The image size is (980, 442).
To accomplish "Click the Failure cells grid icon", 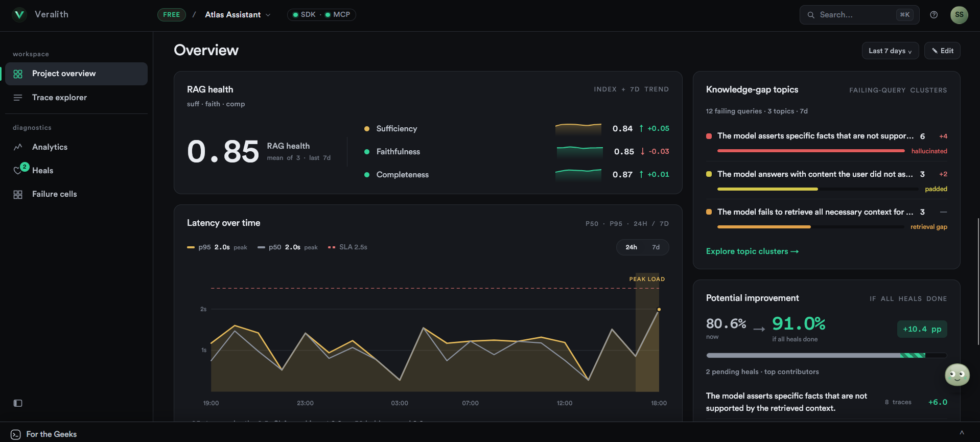I will (18, 194).
